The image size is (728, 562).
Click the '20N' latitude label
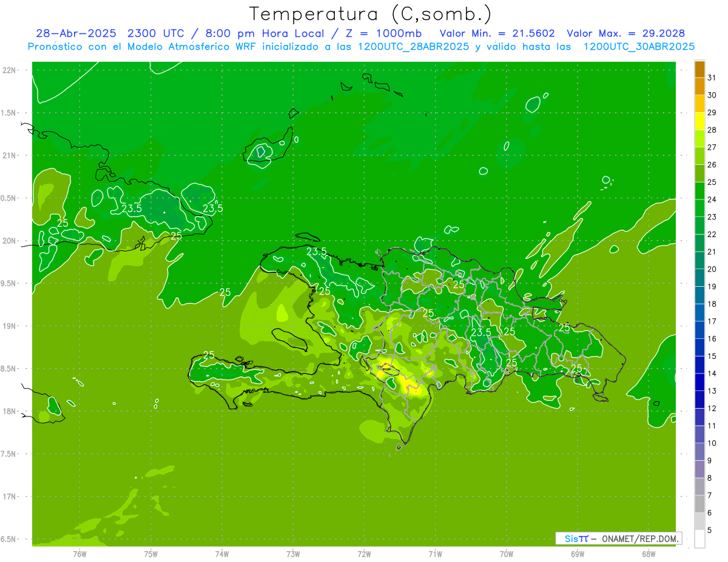coord(8,241)
